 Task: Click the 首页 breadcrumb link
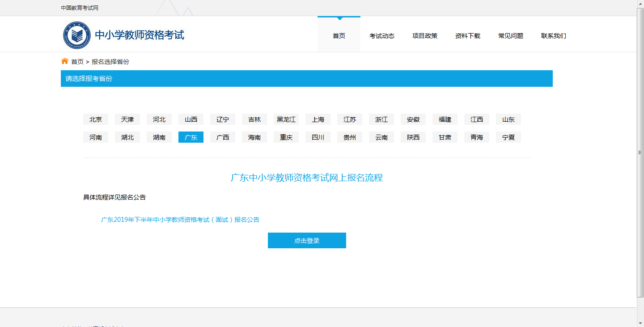(x=77, y=62)
